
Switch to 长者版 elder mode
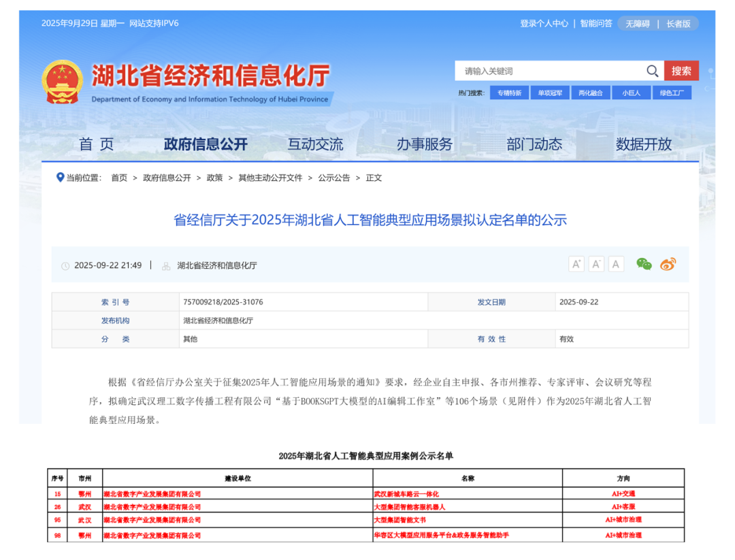tap(678, 24)
